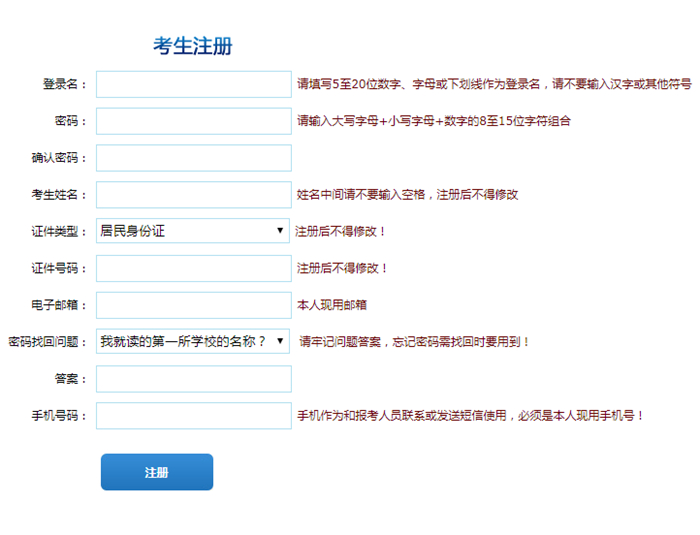The height and width of the screenshot is (535, 700).
Task: Click the 登录名 input field
Action: (194, 84)
